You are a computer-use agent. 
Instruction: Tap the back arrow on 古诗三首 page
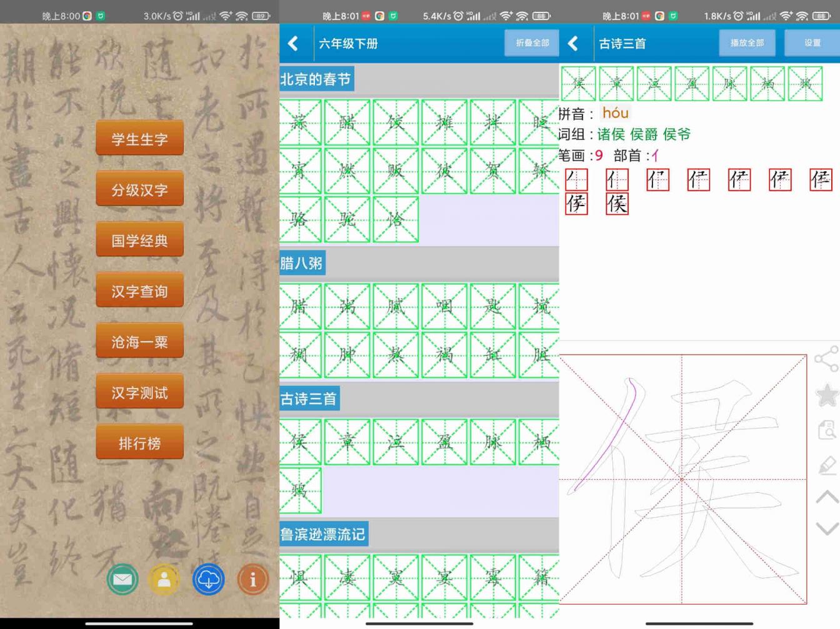pyautogui.click(x=572, y=43)
